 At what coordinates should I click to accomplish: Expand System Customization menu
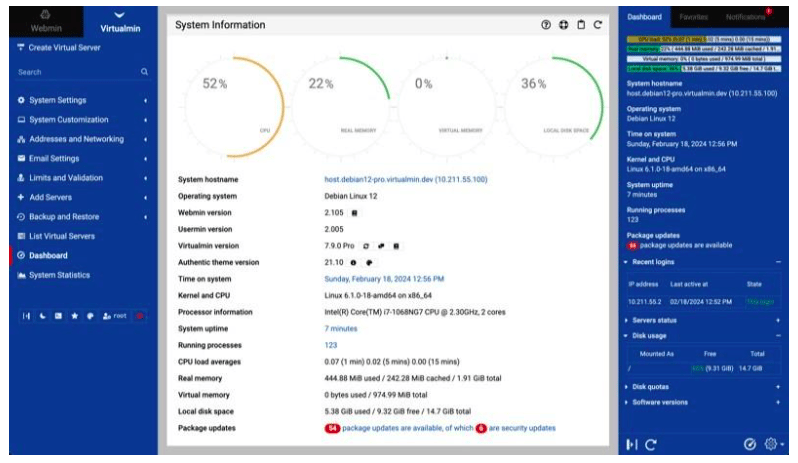[x=83, y=120]
